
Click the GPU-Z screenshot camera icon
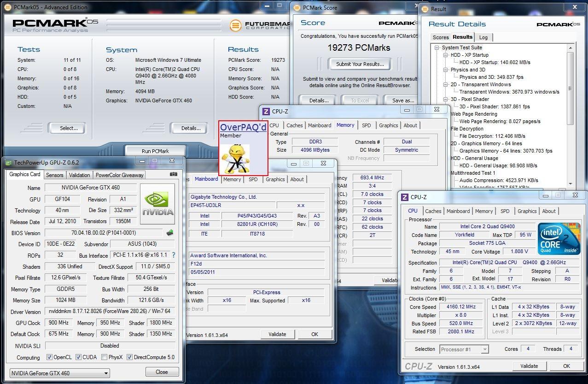(x=174, y=174)
